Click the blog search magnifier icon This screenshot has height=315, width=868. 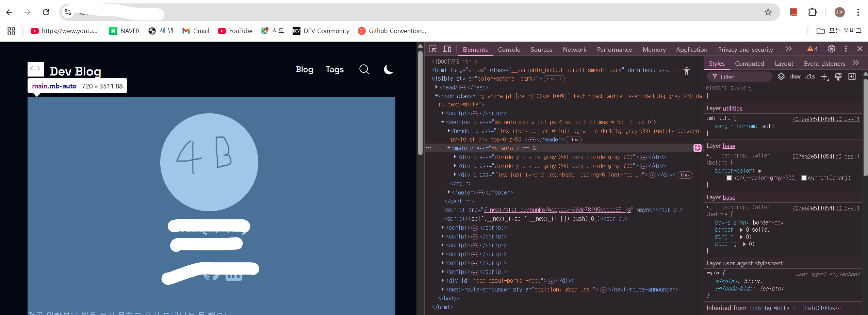coord(364,69)
